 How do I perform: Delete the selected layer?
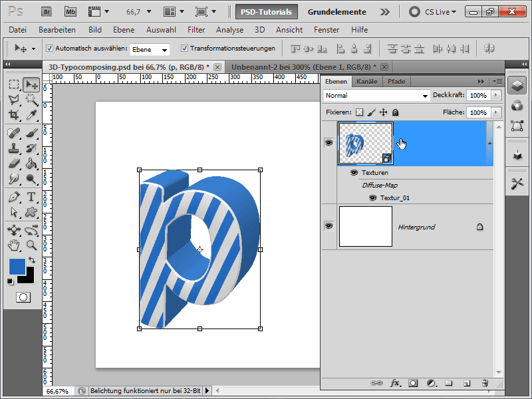click(x=485, y=383)
